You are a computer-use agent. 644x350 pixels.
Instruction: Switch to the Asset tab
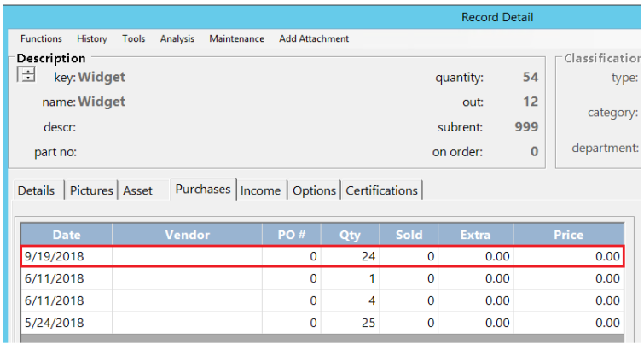pos(137,190)
